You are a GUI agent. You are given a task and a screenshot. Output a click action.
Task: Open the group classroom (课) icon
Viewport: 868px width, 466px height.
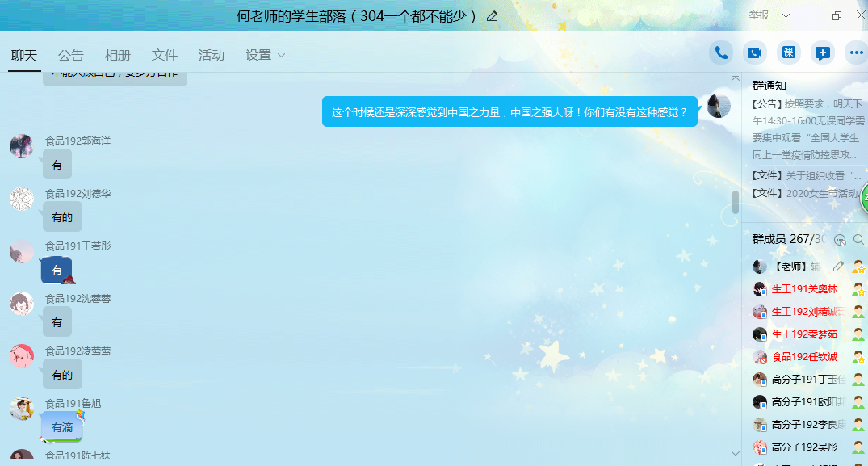[789, 53]
